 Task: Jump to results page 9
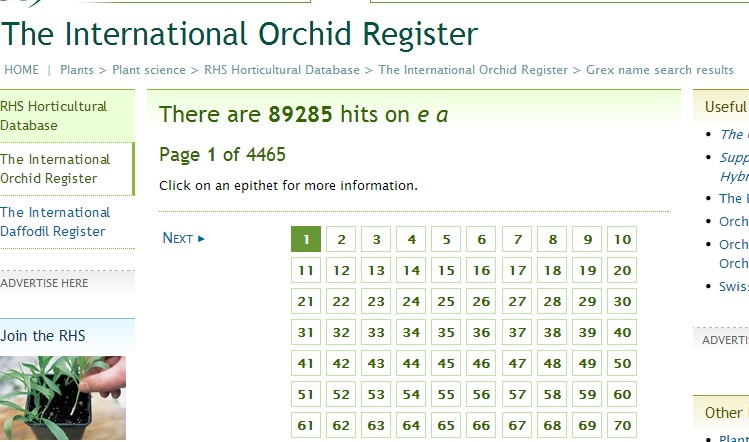coord(588,239)
